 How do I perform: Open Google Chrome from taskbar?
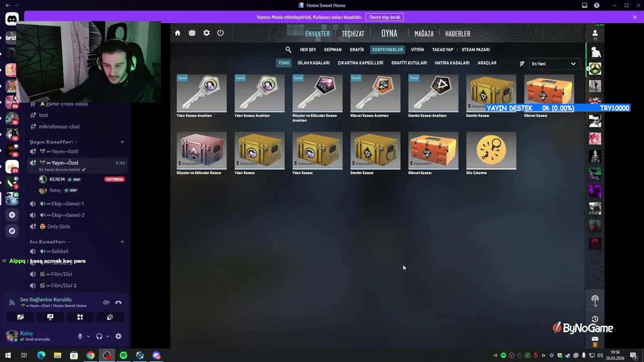coord(90,355)
